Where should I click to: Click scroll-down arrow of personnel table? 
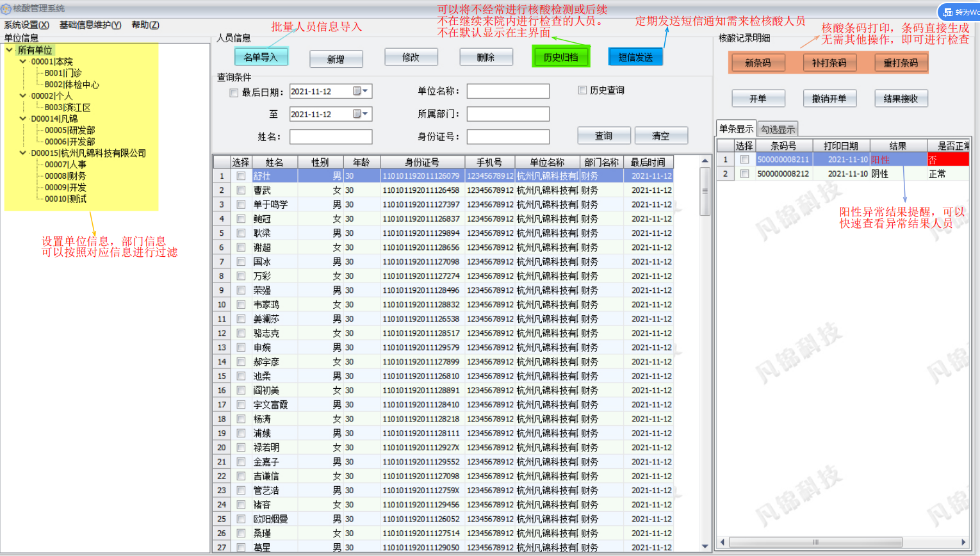coord(705,546)
